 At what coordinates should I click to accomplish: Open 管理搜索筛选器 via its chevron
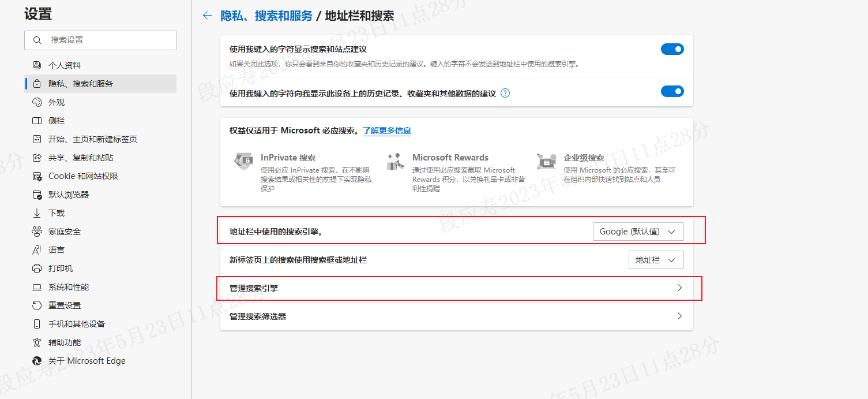pyautogui.click(x=679, y=316)
